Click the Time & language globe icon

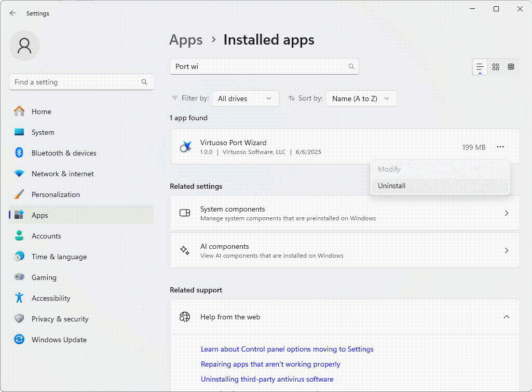[19, 256]
